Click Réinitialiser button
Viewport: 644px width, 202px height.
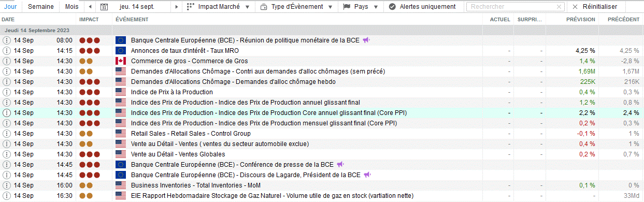[595, 7]
